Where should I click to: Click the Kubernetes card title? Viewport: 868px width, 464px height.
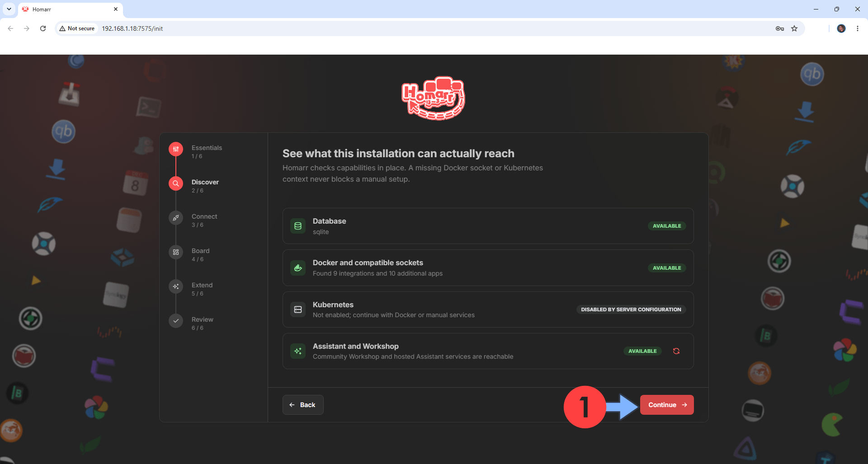pyautogui.click(x=333, y=305)
